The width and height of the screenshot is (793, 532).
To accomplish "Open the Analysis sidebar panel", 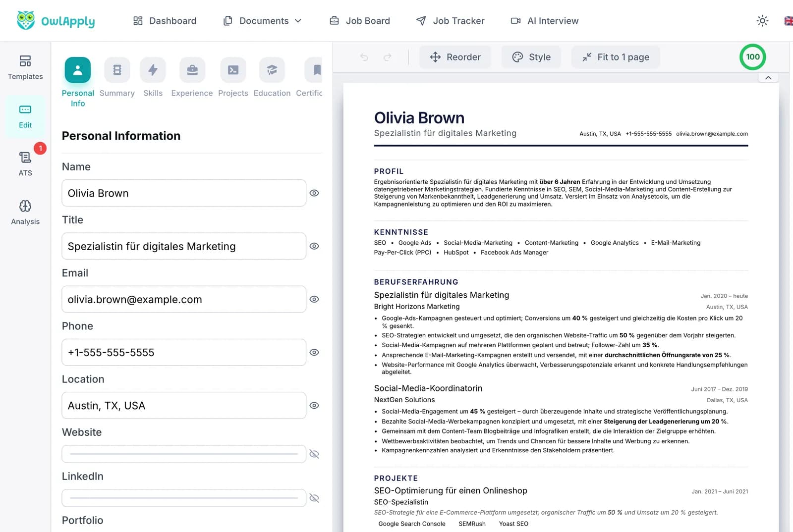I will coord(25,213).
